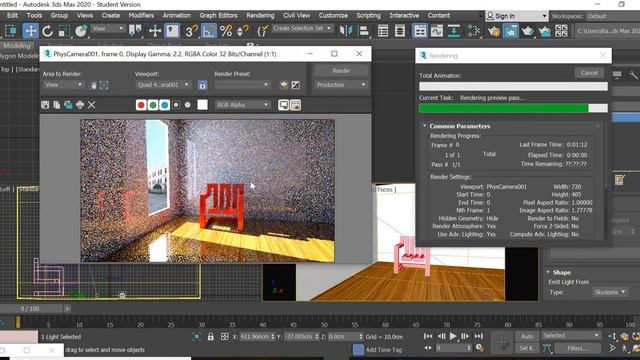Select the Select and Rotate tool
The image size is (640, 360).
coord(47,31)
